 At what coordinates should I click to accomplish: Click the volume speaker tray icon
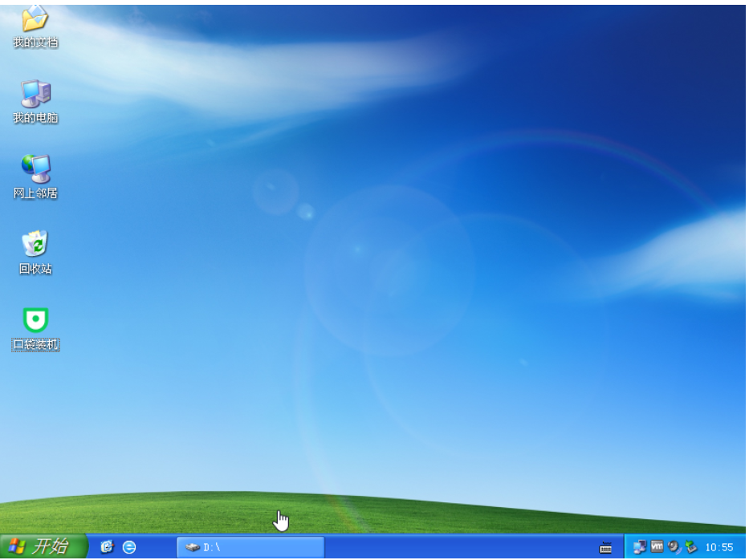[674, 547]
